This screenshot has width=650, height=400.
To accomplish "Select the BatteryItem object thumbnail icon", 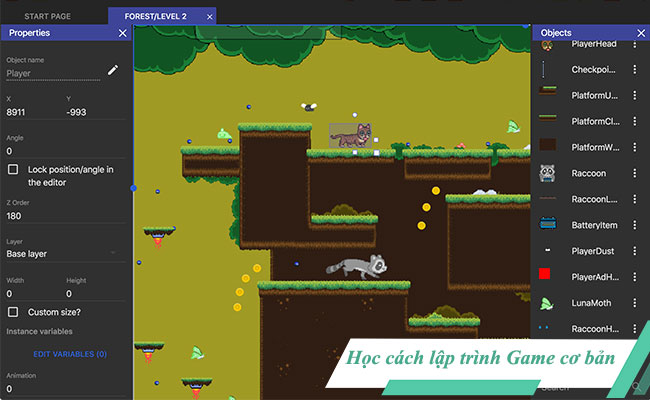I will coord(548,223).
